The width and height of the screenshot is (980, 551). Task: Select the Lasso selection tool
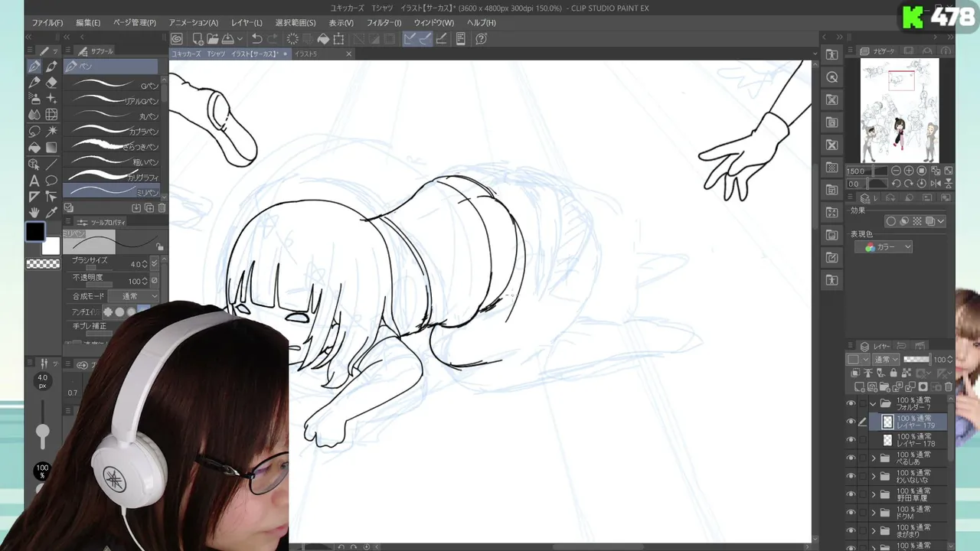coord(34,131)
